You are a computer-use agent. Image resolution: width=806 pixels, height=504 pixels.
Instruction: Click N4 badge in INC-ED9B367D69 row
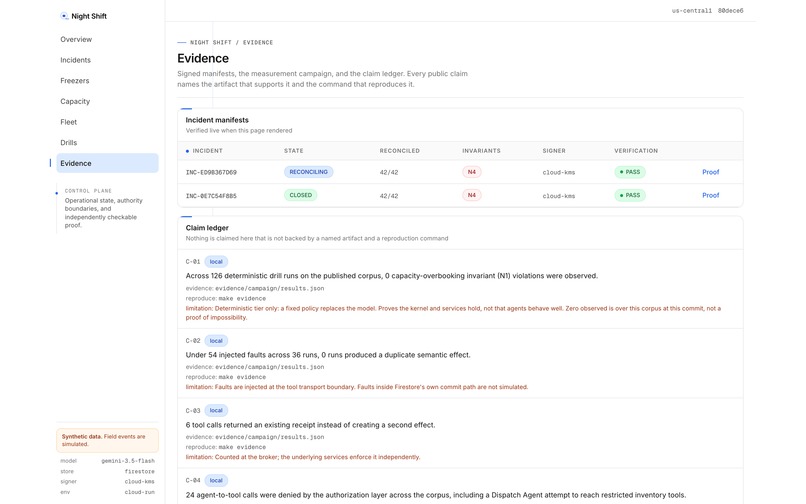coord(471,172)
